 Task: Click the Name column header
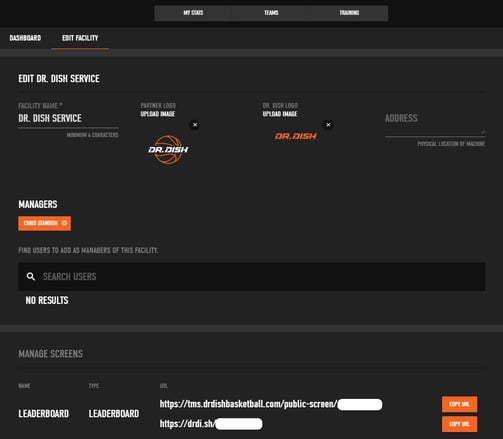[x=24, y=386]
